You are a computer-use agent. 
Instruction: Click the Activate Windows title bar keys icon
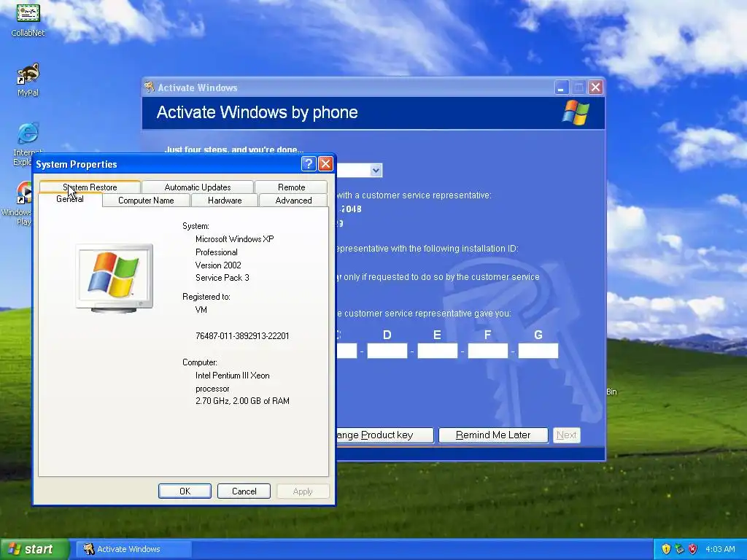(x=150, y=87)
